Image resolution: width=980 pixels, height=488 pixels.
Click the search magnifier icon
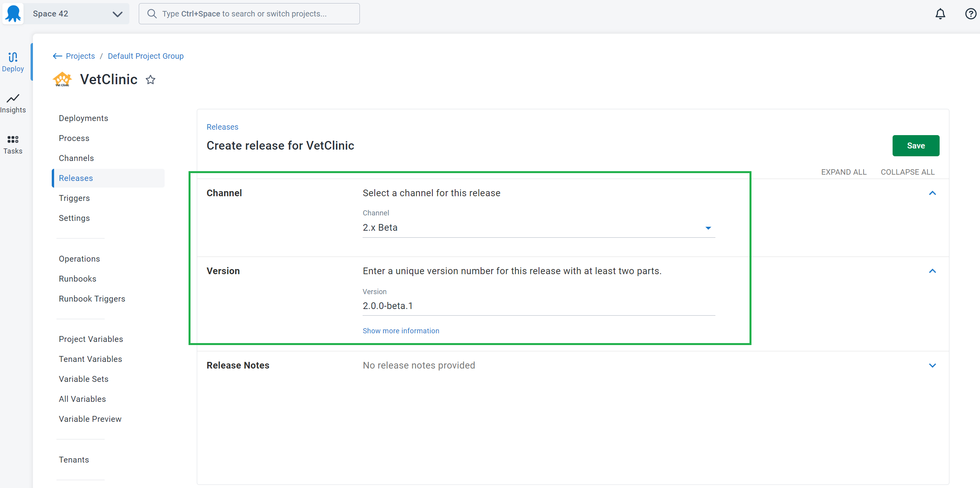[152, 14]
